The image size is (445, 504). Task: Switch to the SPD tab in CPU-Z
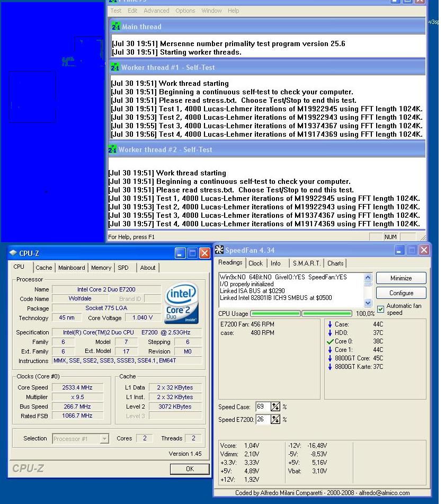[x=123, y=268]
